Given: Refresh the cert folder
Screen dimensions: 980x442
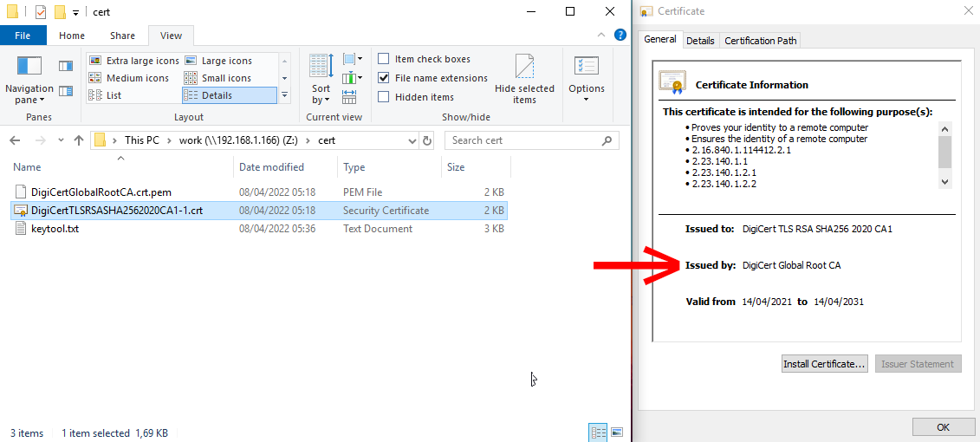Looking at the screenshot, I should pos(427,140).
